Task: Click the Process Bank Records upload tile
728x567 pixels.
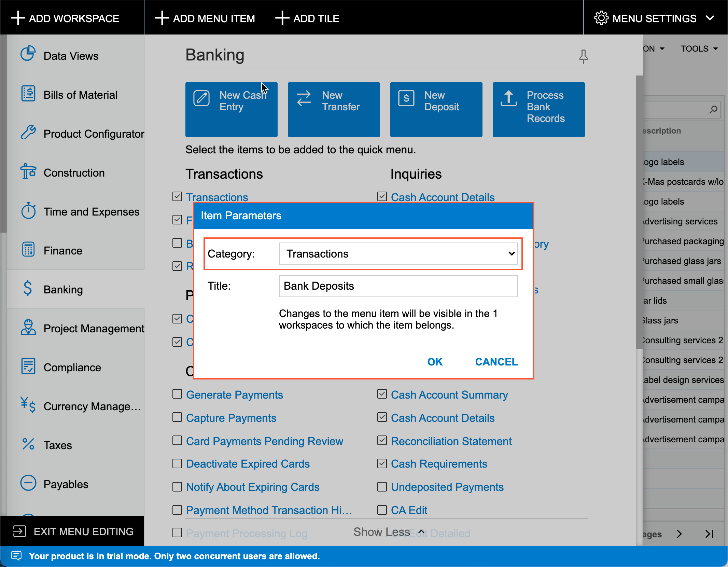Action: (x=538, y=109)
